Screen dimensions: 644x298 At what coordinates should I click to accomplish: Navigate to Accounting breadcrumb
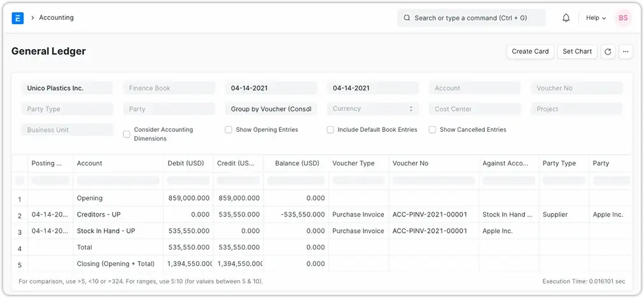pyautogui.click(x=56, y=18)
